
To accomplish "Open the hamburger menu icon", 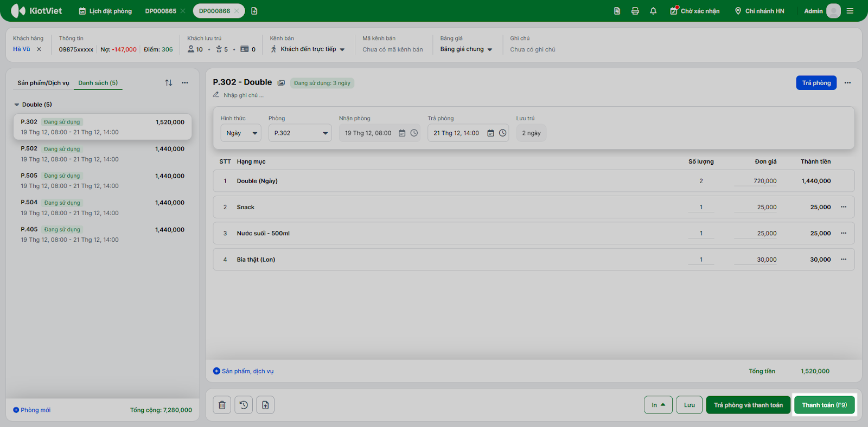I will coord(850,11).
